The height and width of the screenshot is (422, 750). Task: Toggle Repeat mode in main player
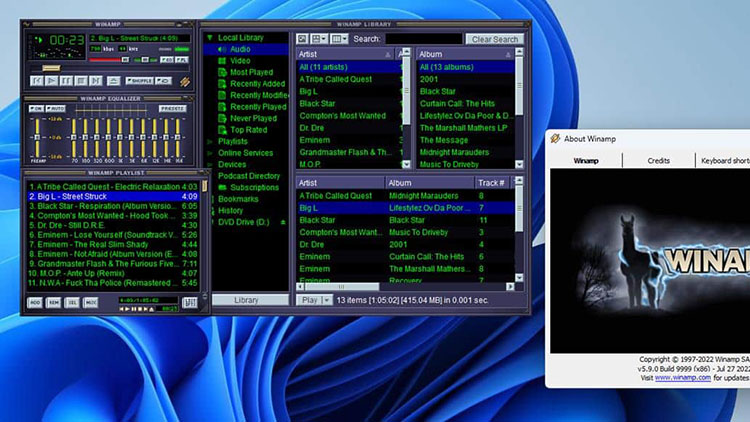163,81
